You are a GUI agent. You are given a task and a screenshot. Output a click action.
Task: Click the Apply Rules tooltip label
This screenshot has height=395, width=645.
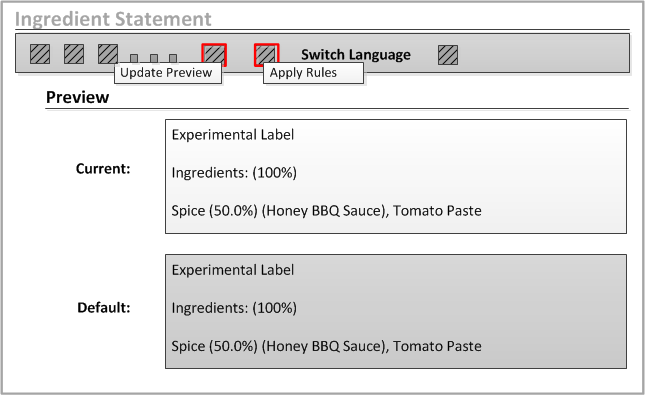point(313,73)
